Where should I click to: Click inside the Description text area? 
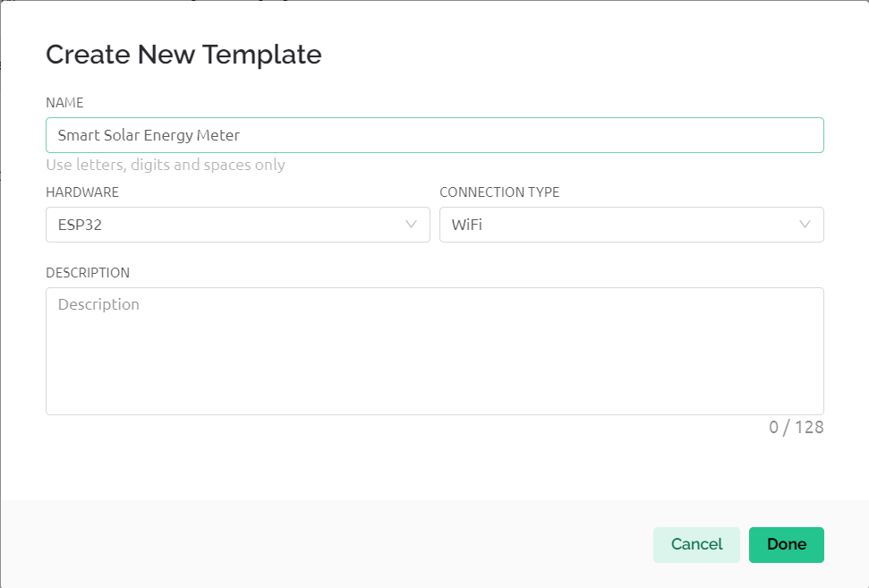[434, 358]
